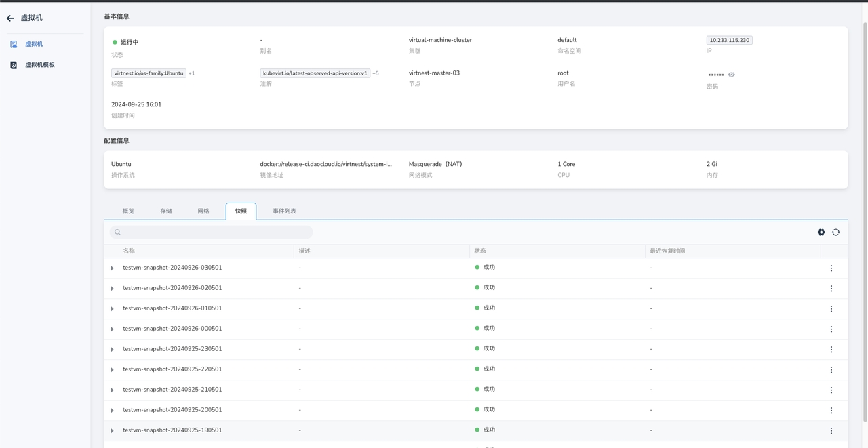
Task: Switch to the 概览 tab
Action: 128,211
